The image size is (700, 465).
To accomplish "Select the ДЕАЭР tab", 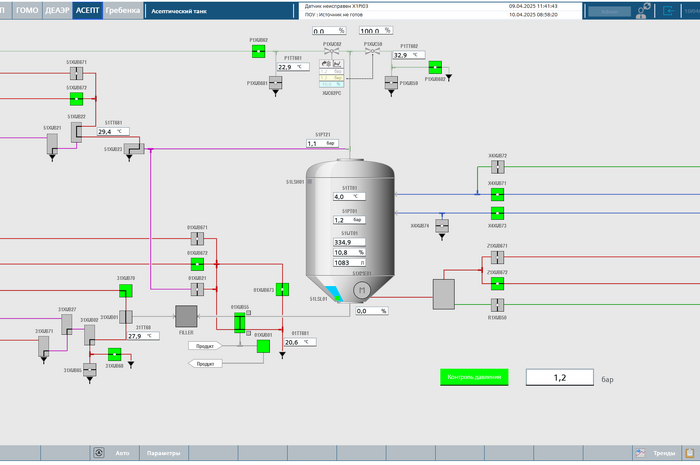I will [x=57, y=9].
